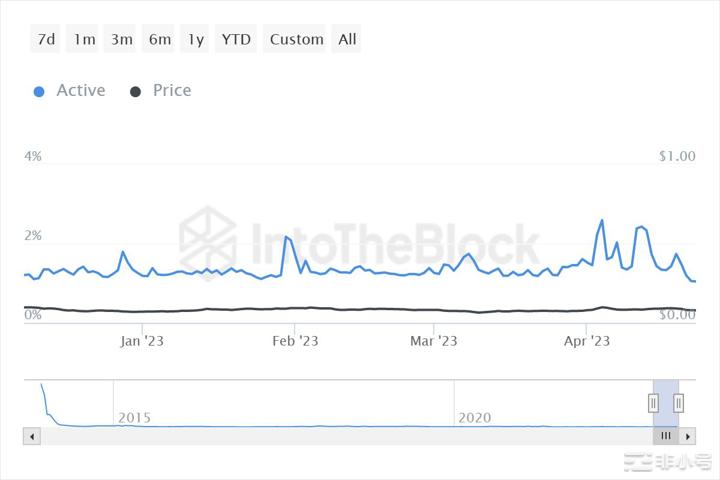The width and height of the screenshot is (720, 480).
Task: Click the right navigator range handle
Action: click(679, 403)
